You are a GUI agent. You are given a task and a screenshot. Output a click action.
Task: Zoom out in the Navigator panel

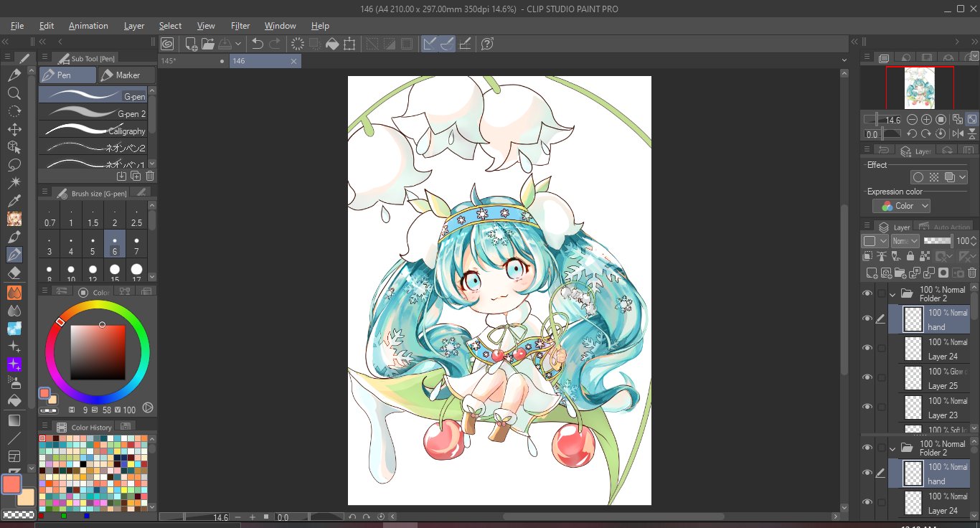click(912, 120)
